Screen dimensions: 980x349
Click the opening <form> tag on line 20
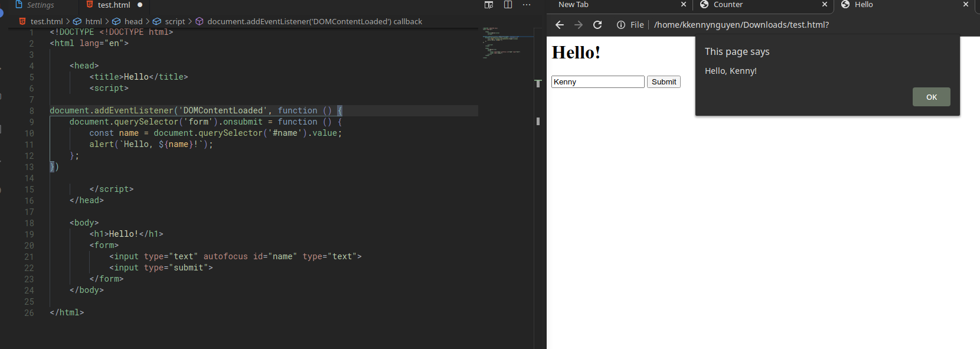[x=104, y=246]
